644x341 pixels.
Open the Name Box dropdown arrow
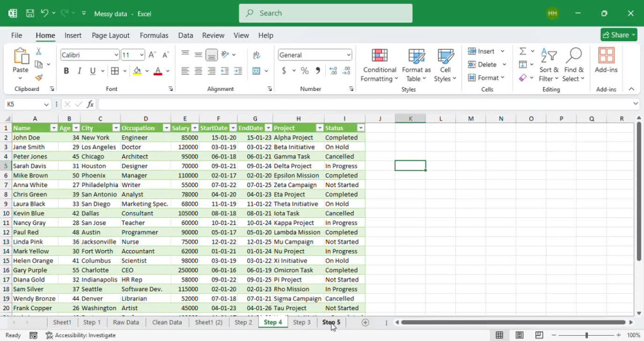tap(46, 104)
